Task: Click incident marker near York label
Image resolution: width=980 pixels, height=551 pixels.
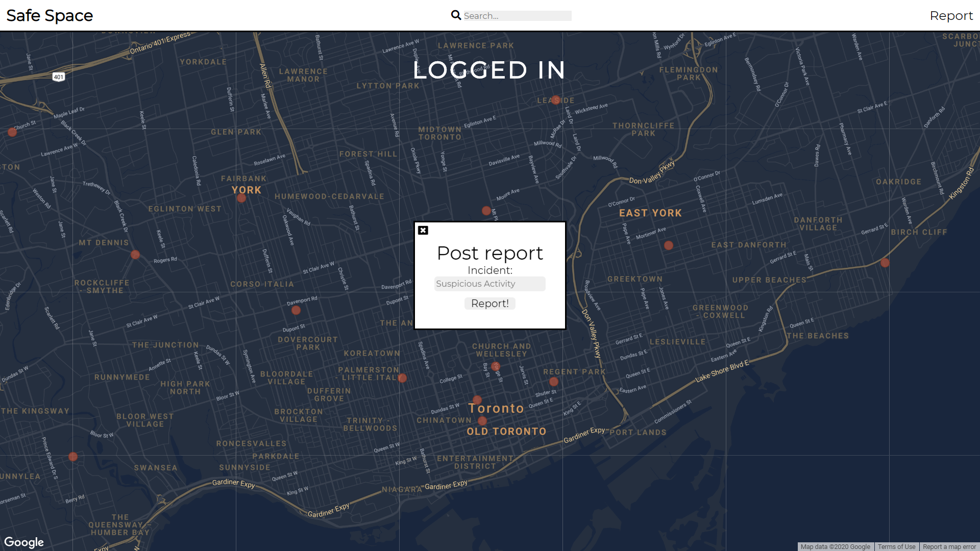Action: 241,198
